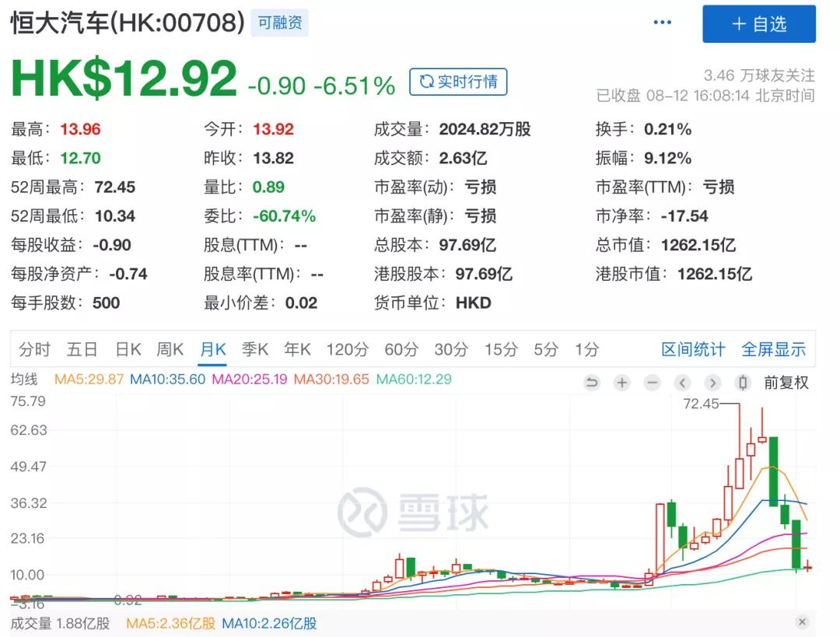Image resolution: width=840 pixels, height=637 pixels.
Task: Switch chart to 周K tab
Action: point(170,350)
